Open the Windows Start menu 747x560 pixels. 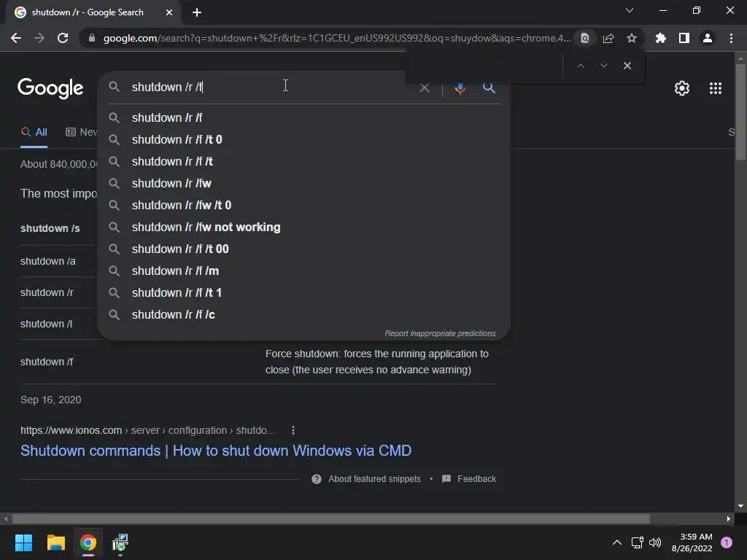tap(23, 542)
